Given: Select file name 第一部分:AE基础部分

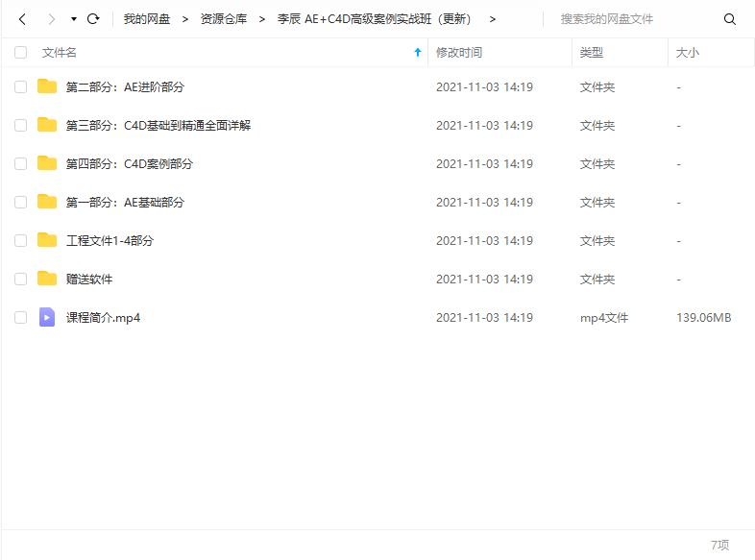Looking at the screenshot, I should click(x=125, y=203).
